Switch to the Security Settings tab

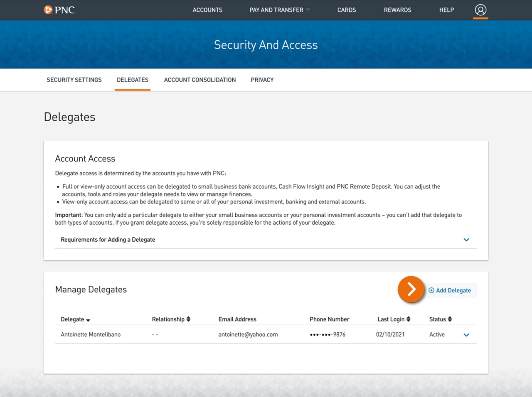(x=74, y=80)
